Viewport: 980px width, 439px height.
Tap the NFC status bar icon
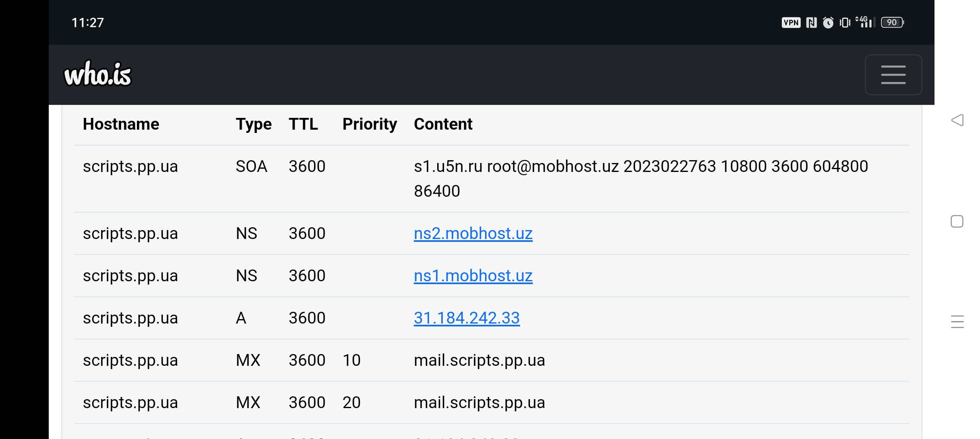coord(811,22)
